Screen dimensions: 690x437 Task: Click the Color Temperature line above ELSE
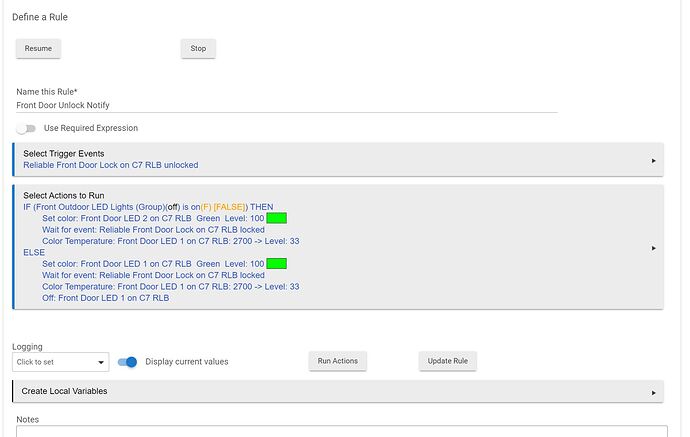pos(171,241)
